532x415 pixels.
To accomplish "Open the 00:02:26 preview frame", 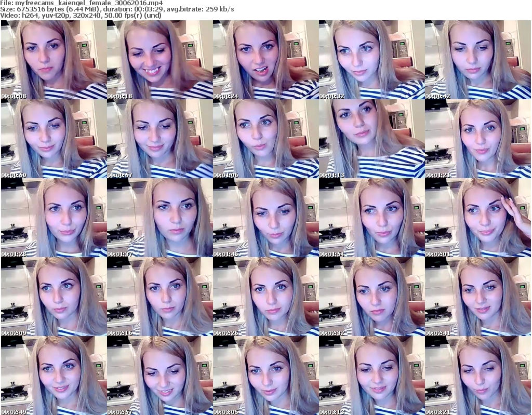I will click(265, 297).
